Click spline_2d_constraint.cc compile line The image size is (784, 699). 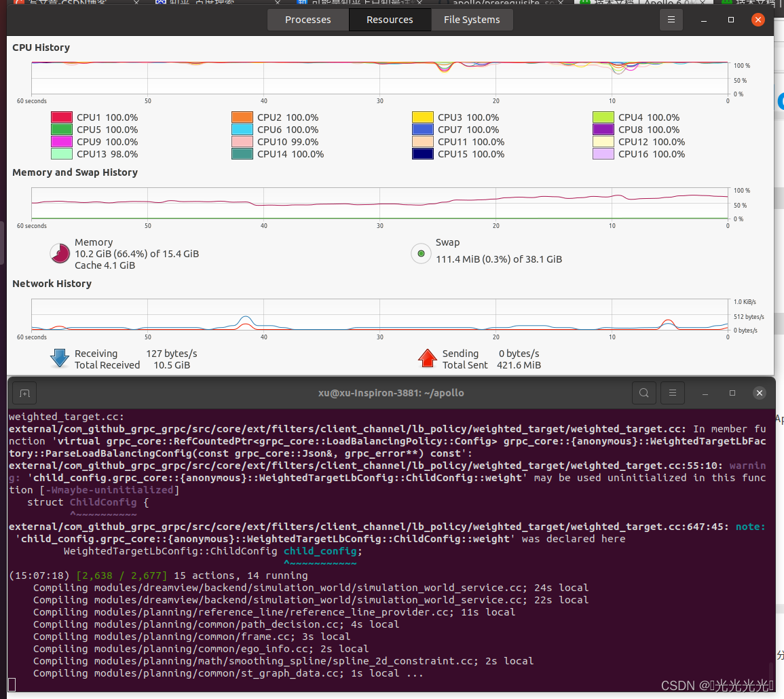pos(283,661)
